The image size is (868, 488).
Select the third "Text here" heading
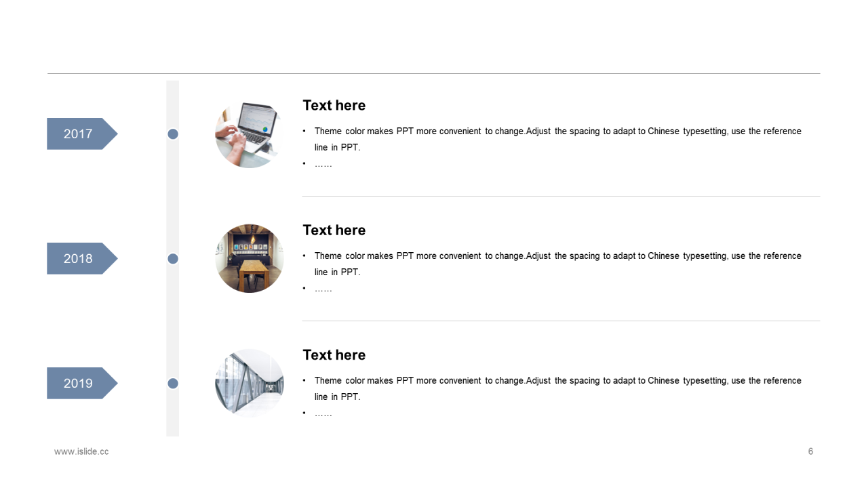[x=334, y=354]
